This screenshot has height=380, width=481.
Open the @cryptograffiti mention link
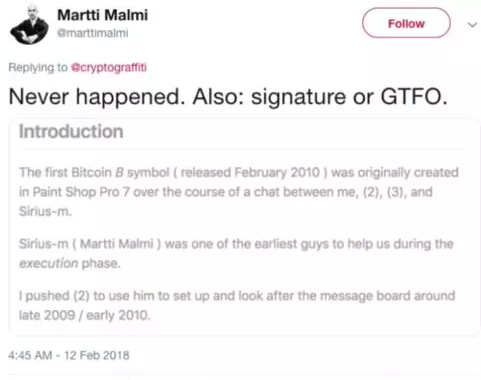coord(109,67)
